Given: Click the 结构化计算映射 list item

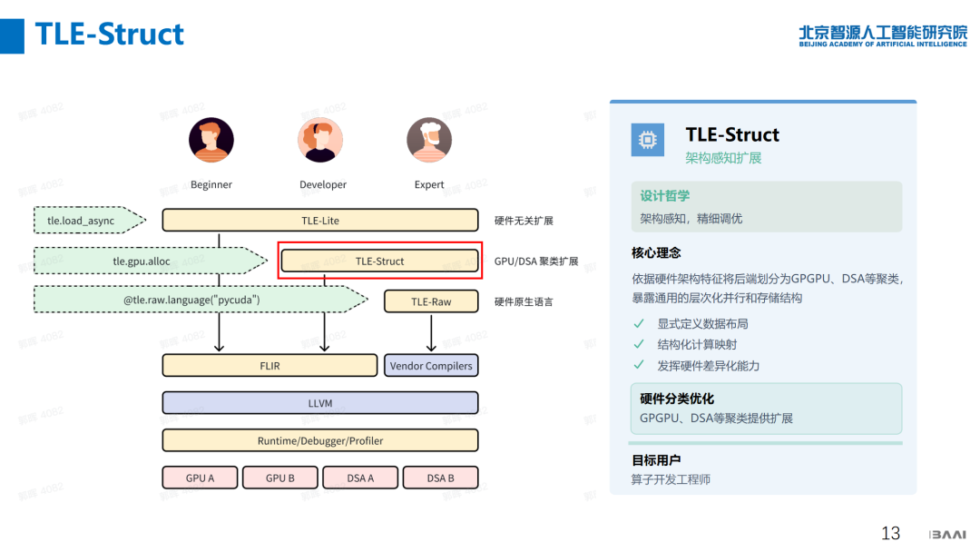Looking at the screenshot, I should click(x=697, y=344).
